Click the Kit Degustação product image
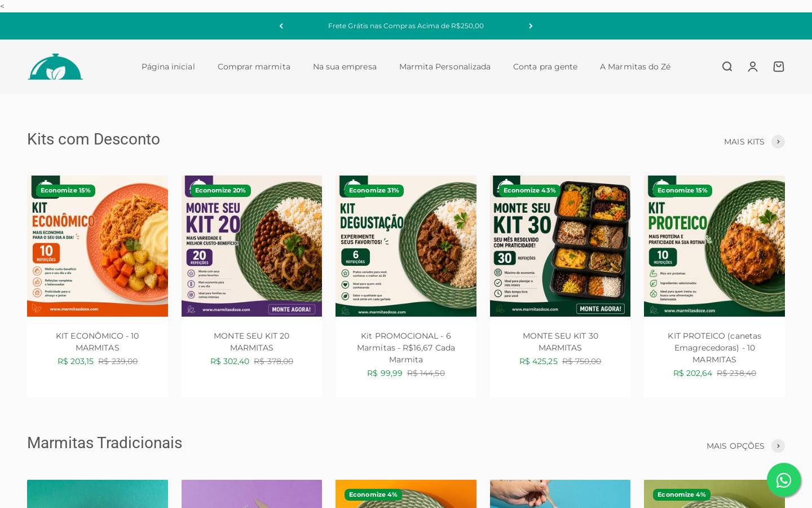The image size is (812, 508). (406, 246)
